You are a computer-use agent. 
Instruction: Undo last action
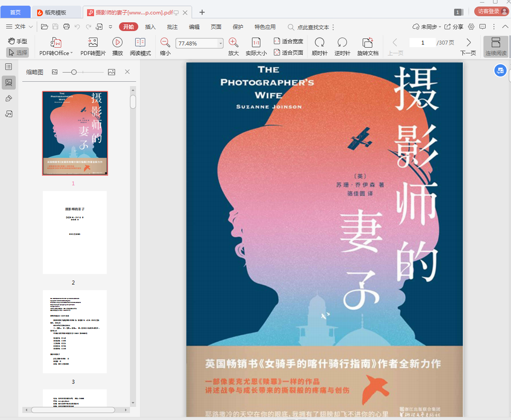pyautogui.click(x=77, y=27)
